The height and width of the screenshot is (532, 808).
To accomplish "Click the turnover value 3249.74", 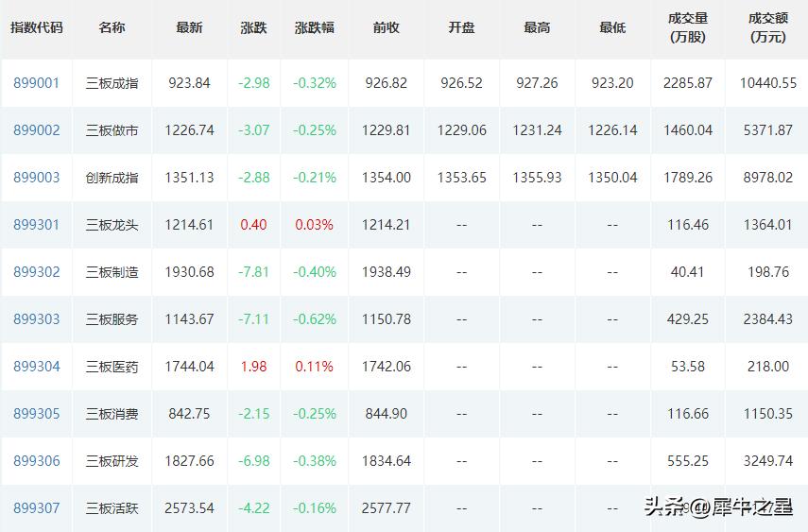I will pos(767,461).
